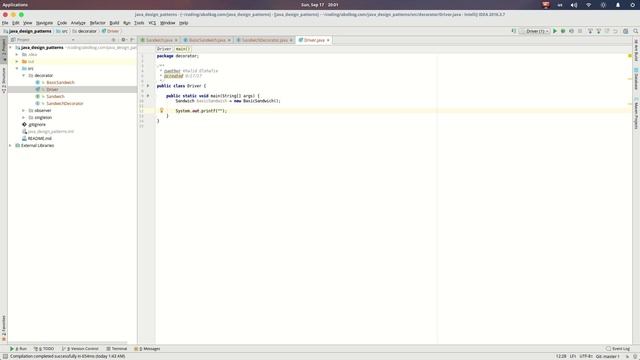Run with coverage icon in the toolbar
640x360 pixels.
571,31
